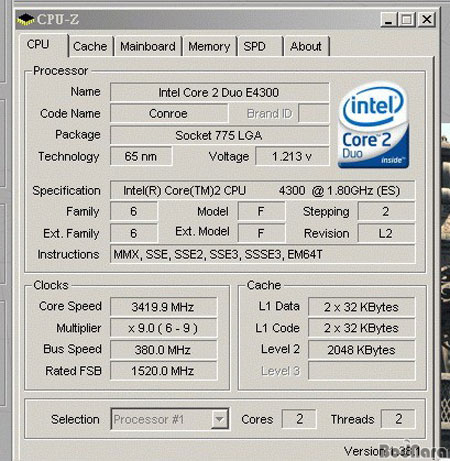Viewport: 450px width, 461px height.
Task: Click the empty Brand ID field
Action: pyautogui.click(x=313, y=114)
